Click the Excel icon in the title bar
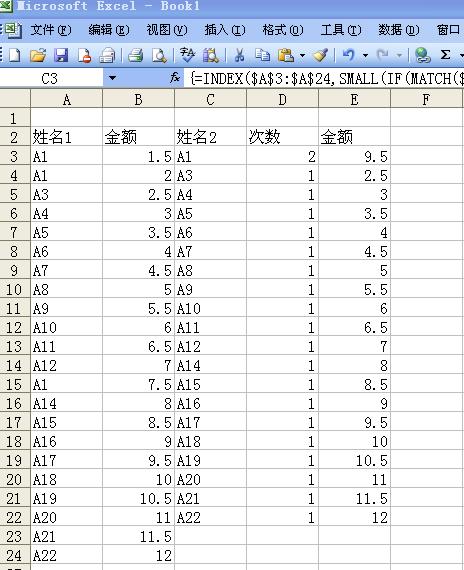 point(6,6)
